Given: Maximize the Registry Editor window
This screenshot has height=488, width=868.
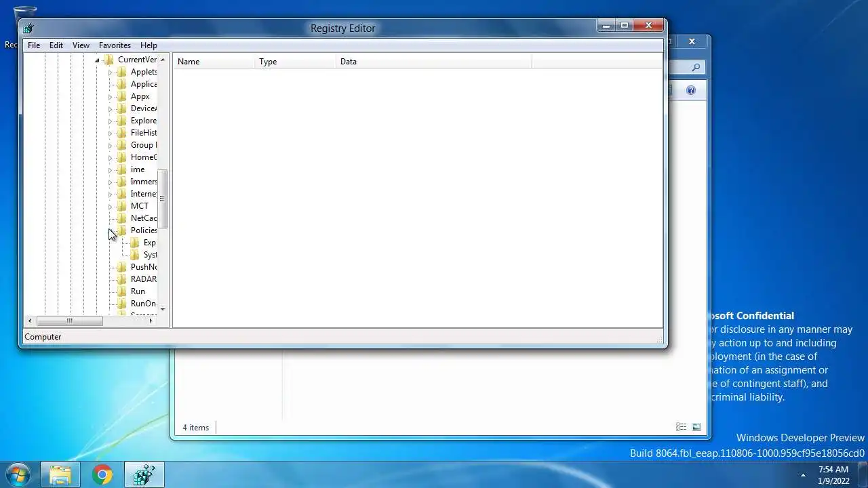Looking at the screenshot, I should [x=625, y=26].
